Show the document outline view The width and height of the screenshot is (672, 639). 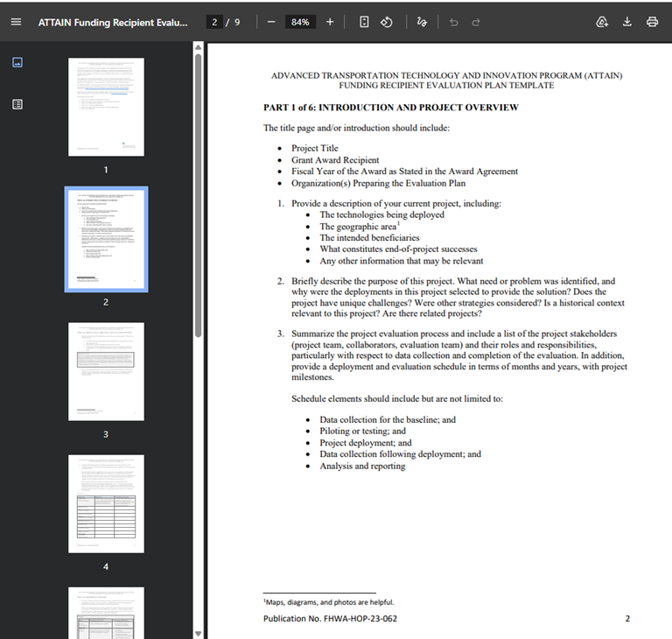point(17,104)
